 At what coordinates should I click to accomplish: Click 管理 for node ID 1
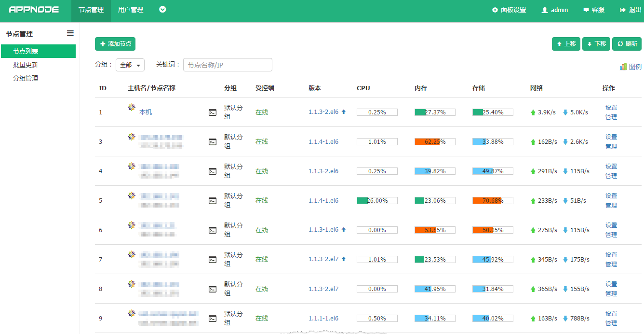(611, 117)
